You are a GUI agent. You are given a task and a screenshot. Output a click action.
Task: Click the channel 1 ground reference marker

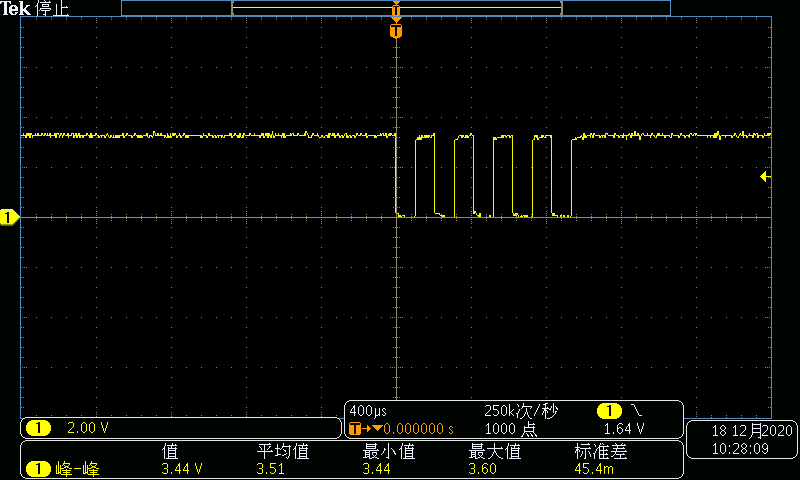(9, 217)
